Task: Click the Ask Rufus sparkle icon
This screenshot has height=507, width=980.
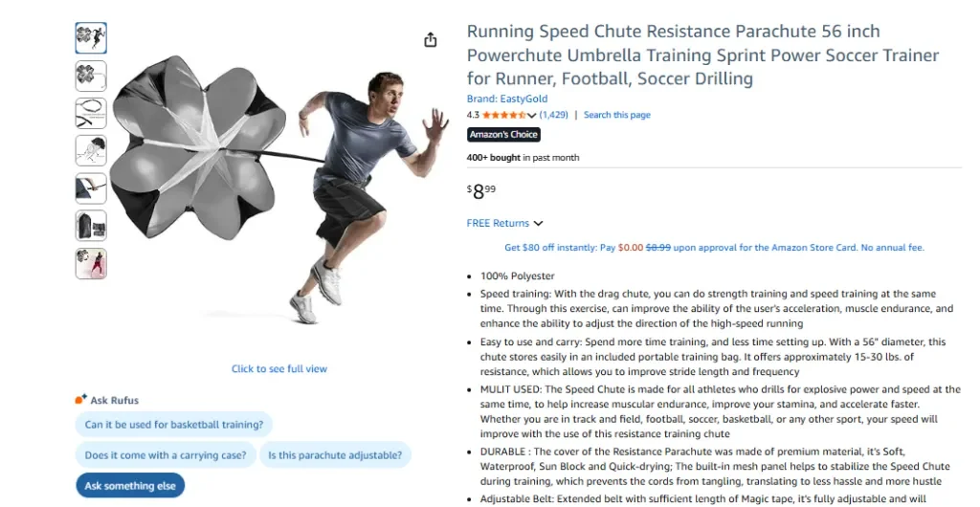Action: point(80,400)
